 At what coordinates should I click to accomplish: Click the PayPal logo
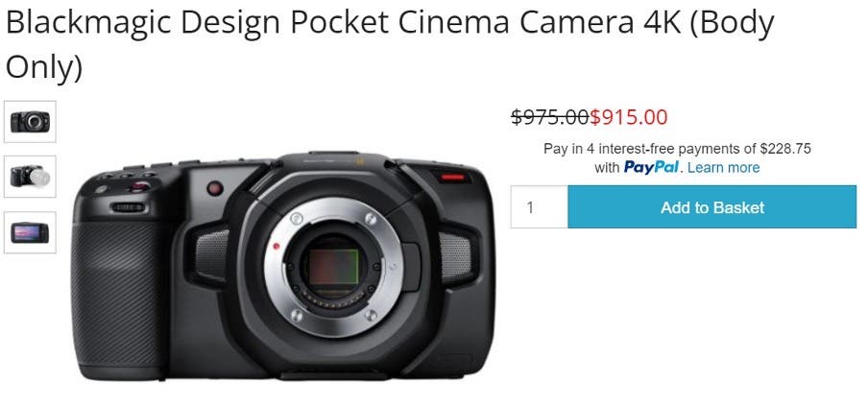click(651, 167)
